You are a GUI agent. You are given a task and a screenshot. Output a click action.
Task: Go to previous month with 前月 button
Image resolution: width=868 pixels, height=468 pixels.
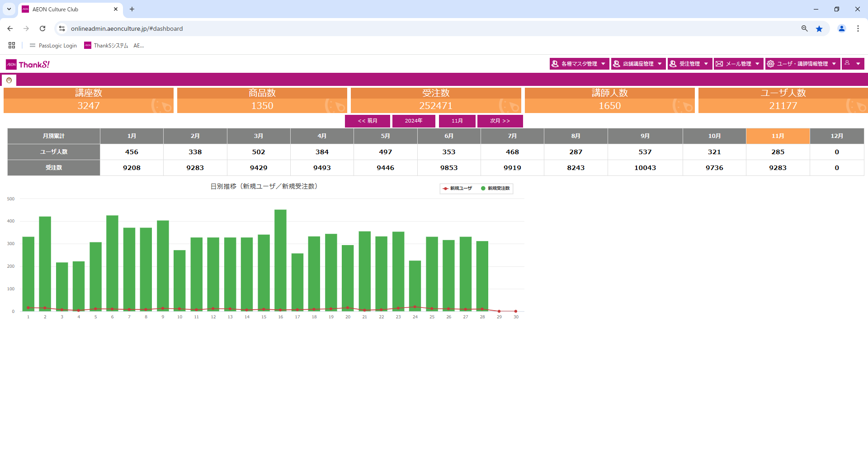coord(367,121)
